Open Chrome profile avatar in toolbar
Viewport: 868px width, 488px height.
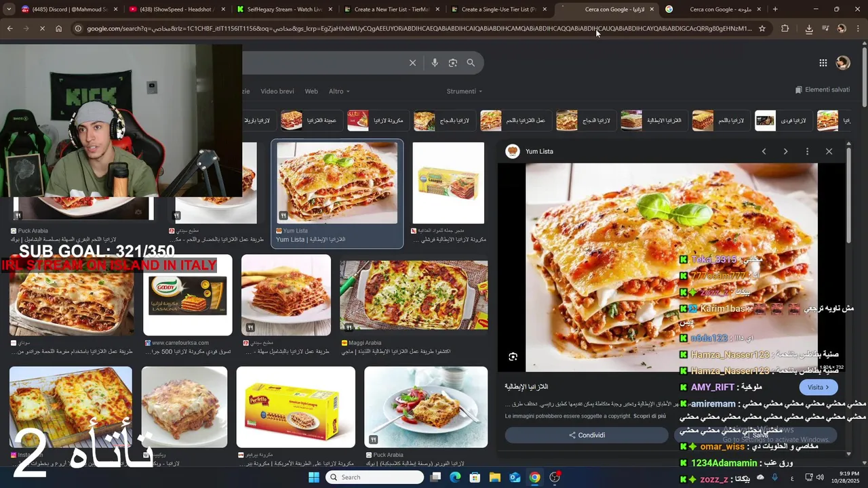coord(842,28)
